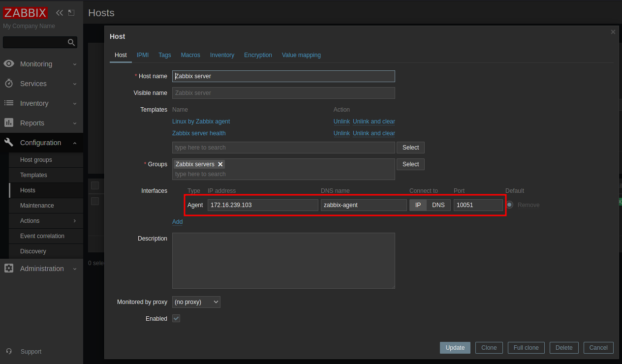
Task: Click the Zabbix logo
Action: [x=25, y=13]
